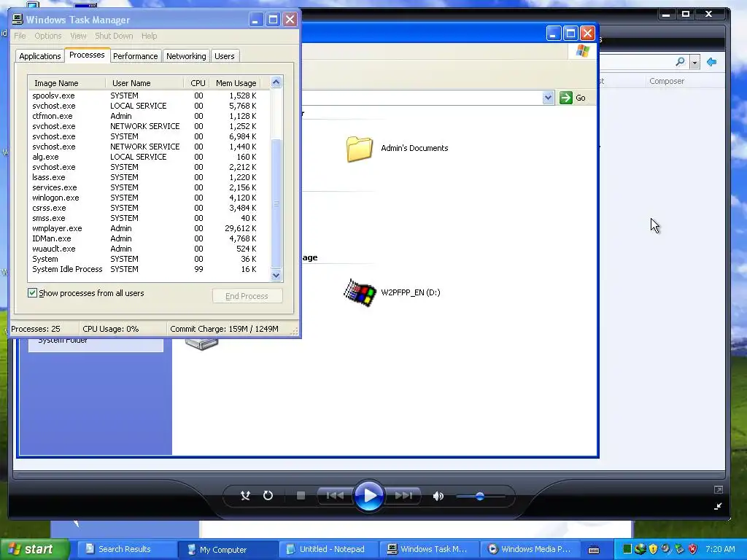Open the Shut Down menu in Task Manager
Image resolution: width=747 pixels, height=560 pixels.
(x=114, y=36)
